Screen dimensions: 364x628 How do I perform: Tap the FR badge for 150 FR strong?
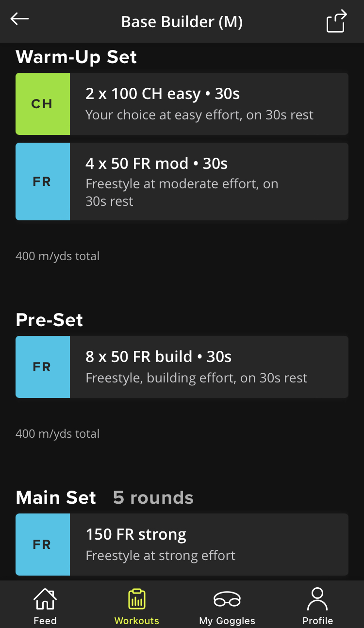coord(43,545)
